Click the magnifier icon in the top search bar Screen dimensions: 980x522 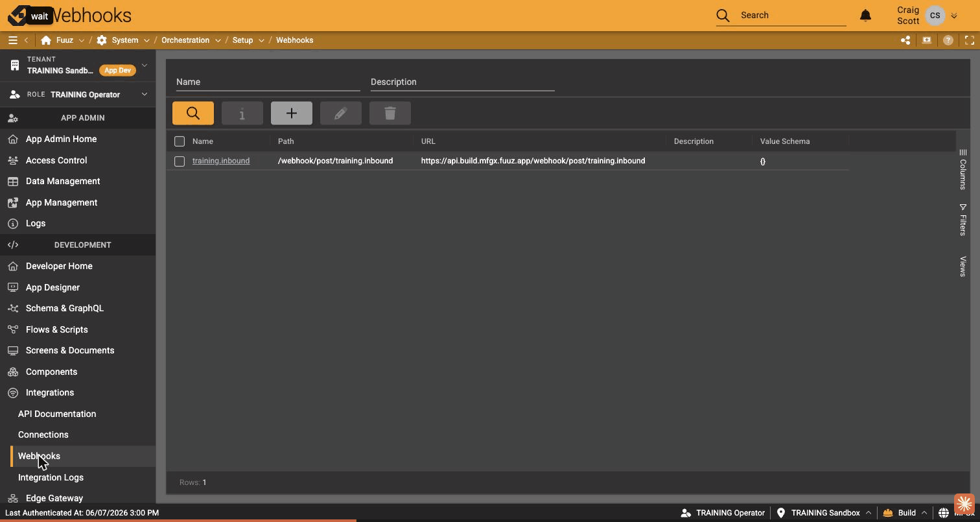[723, 15]
